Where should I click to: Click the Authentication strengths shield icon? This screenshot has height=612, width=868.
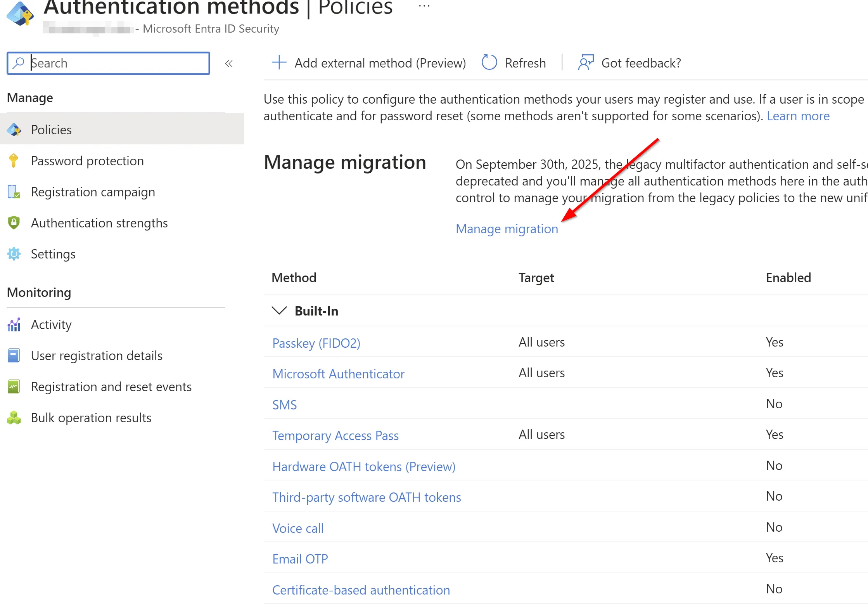click(x=14, y=223)
